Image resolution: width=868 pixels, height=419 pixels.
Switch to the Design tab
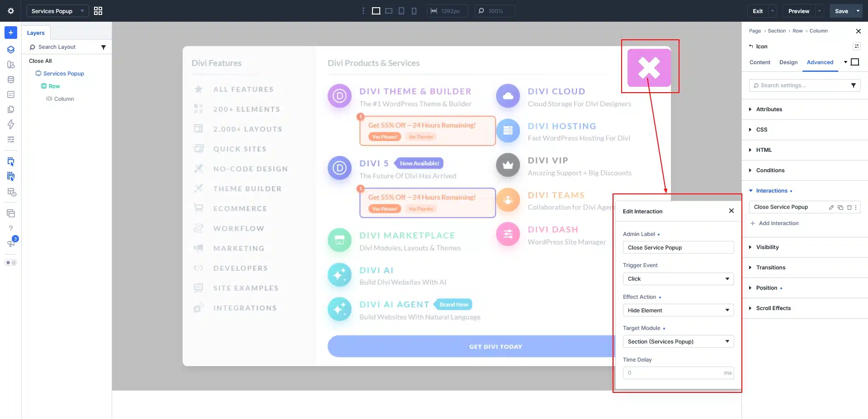point(788,62)
